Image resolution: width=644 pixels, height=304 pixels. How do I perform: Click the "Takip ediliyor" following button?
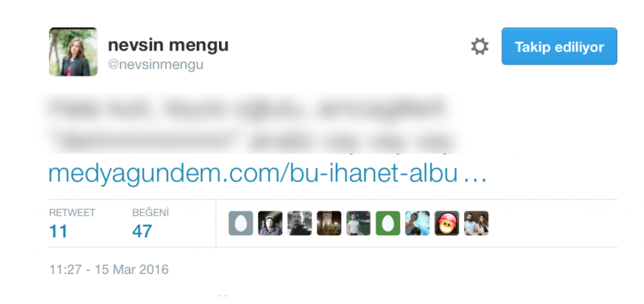click(559, 47)
